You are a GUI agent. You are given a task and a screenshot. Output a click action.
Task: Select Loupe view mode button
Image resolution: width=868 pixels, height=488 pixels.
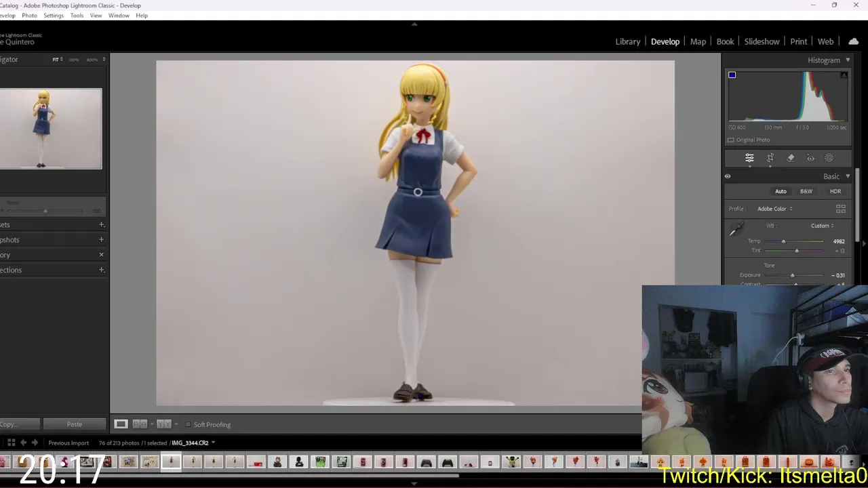point(121,424)
